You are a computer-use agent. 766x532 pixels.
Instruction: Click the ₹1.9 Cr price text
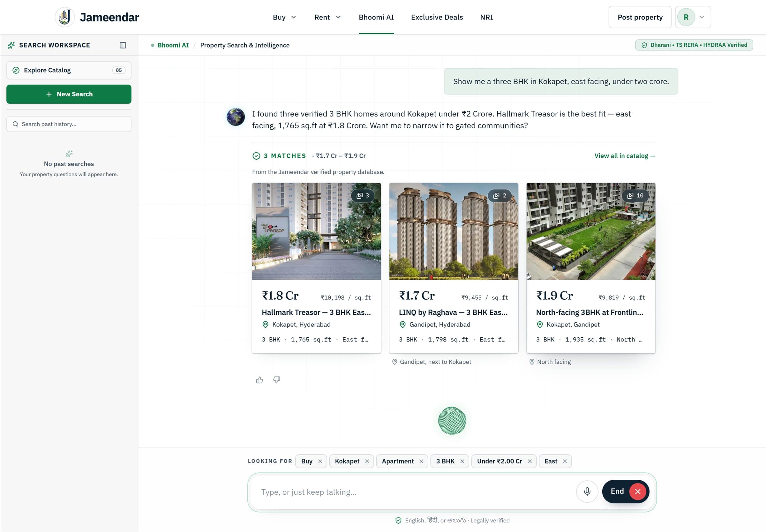(554, 295)
